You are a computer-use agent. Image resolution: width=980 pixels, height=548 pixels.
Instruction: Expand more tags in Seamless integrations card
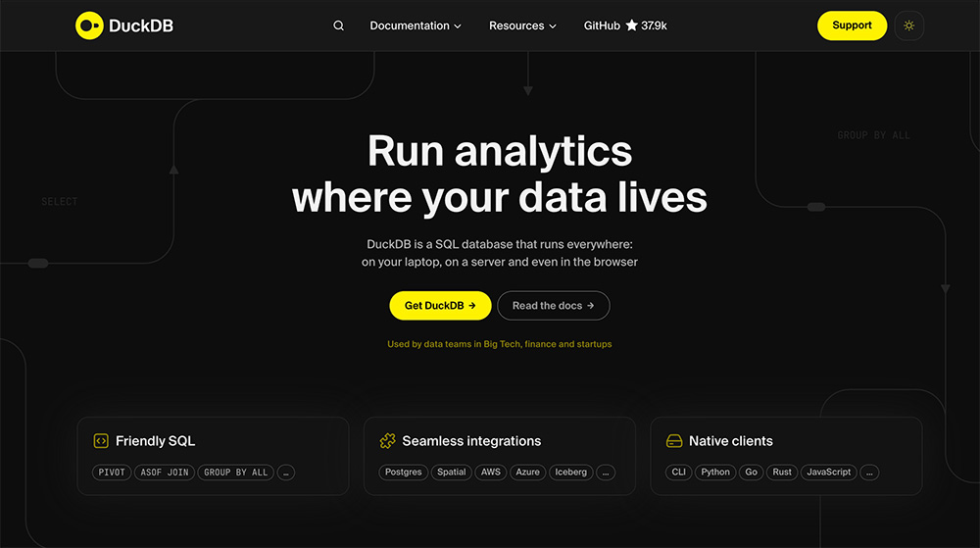coord(606,473)
